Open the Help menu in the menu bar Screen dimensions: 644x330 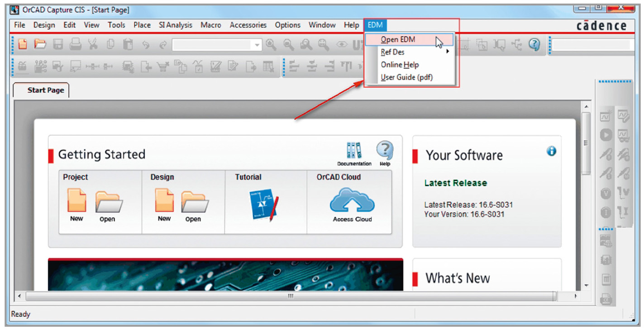point(351,25)
